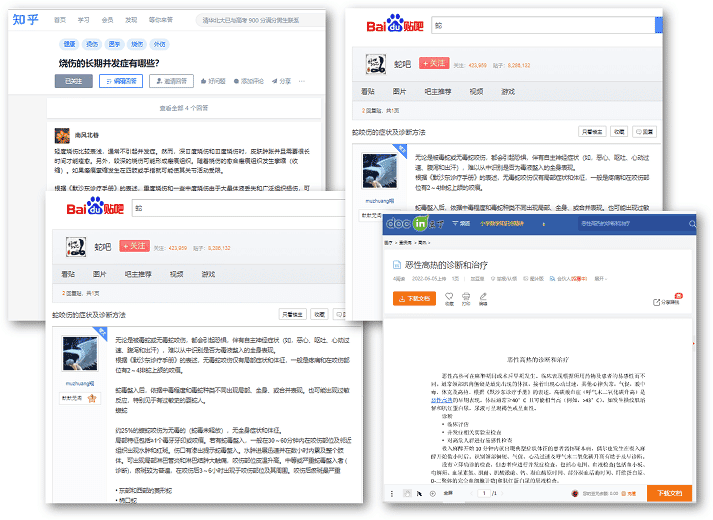Click orange 下载文档 button below document title
Viewport: 713px width, 520px height.
click(x=414, y=299)
